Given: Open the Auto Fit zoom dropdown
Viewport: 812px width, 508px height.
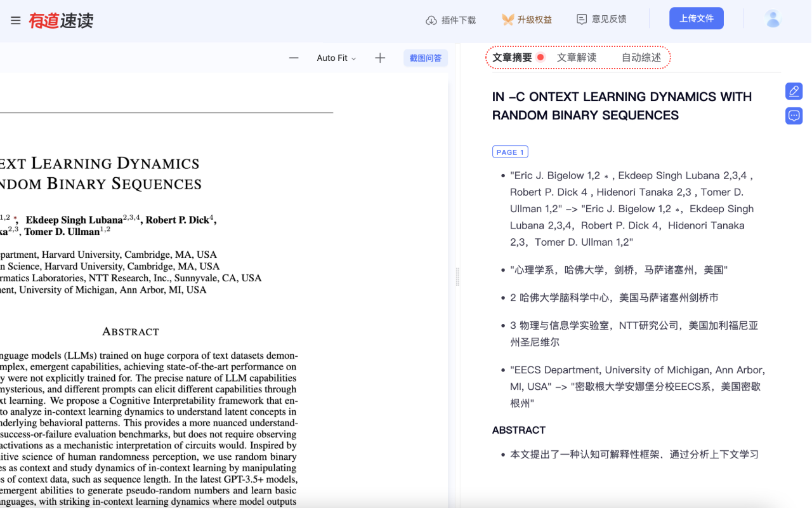Looking at the screenshot, I should coord(336,58).
